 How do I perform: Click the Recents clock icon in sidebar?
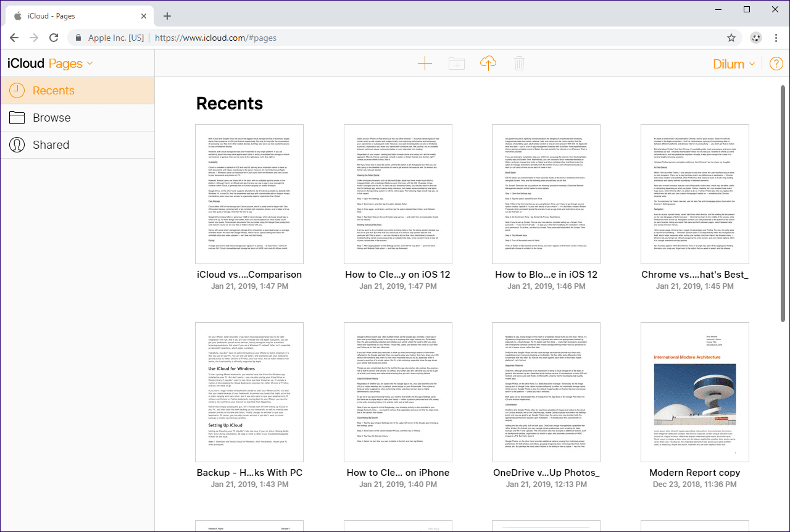[17, 90]
